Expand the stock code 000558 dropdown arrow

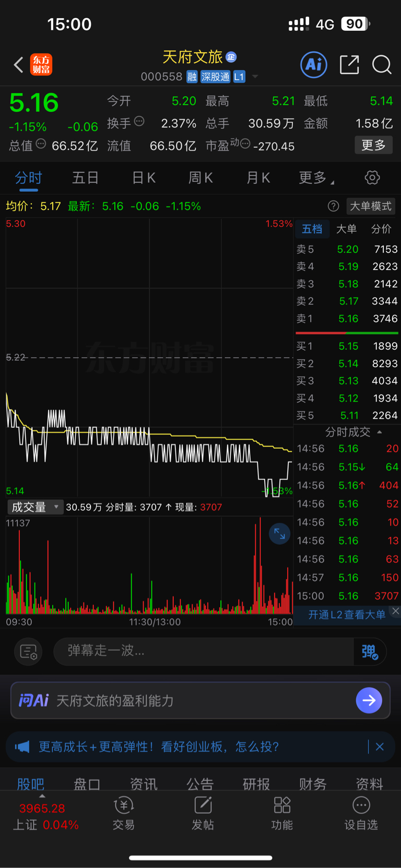click(x=255, y=77)
